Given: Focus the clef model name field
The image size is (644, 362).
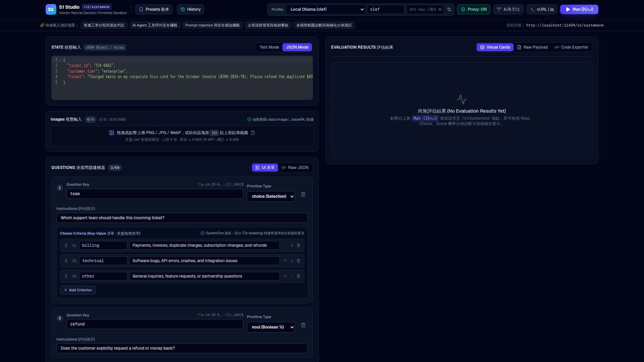Looking at the screenshot, I should pyautogui.click(x=385, y=9).
